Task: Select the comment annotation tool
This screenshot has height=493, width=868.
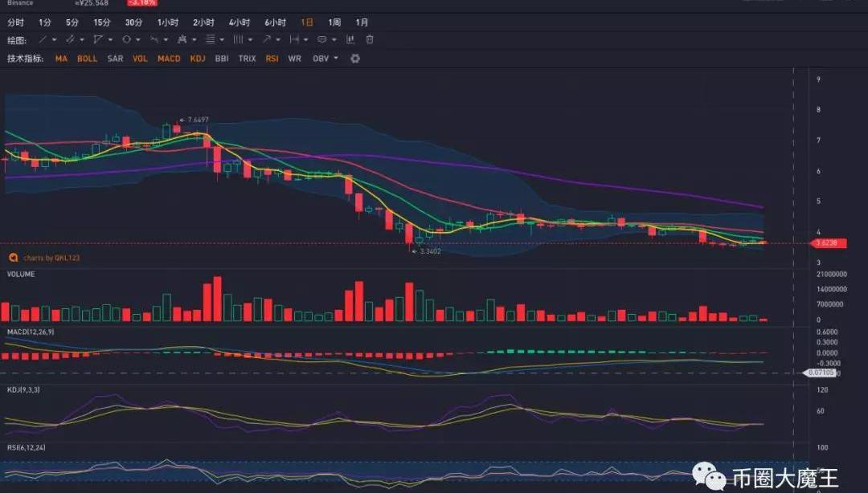Action: 321,39
